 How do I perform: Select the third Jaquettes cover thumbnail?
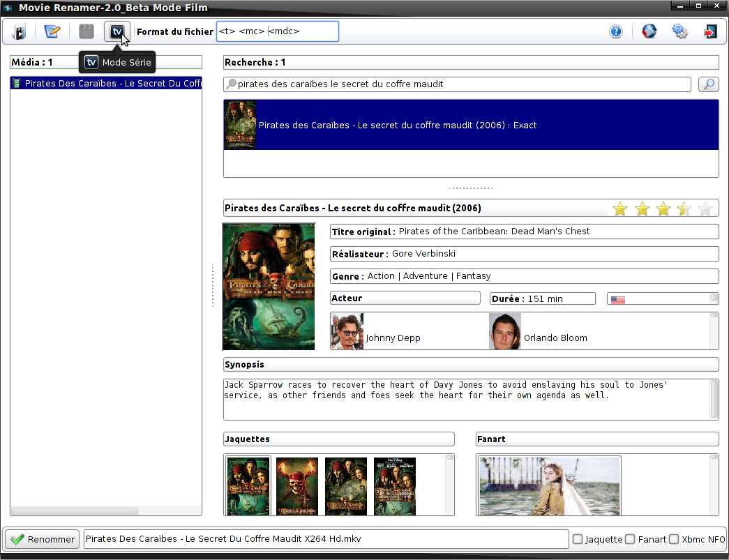coord(346,486)
